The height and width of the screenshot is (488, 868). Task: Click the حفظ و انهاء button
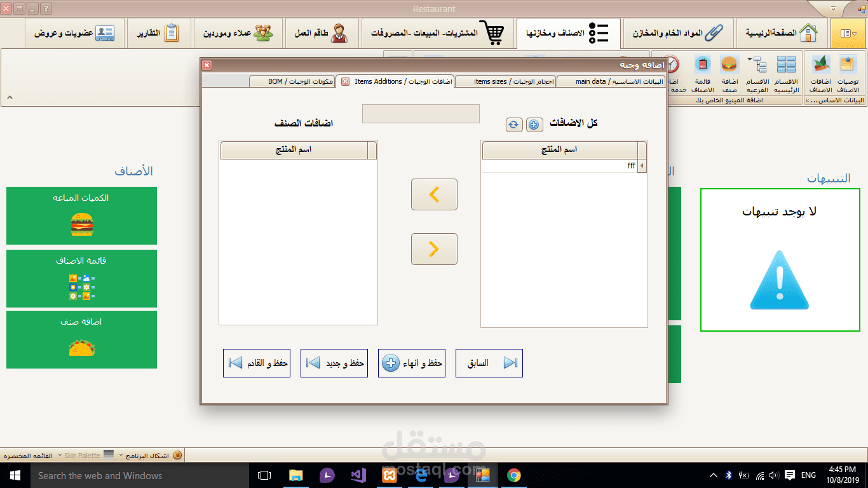tap(412, 363)
